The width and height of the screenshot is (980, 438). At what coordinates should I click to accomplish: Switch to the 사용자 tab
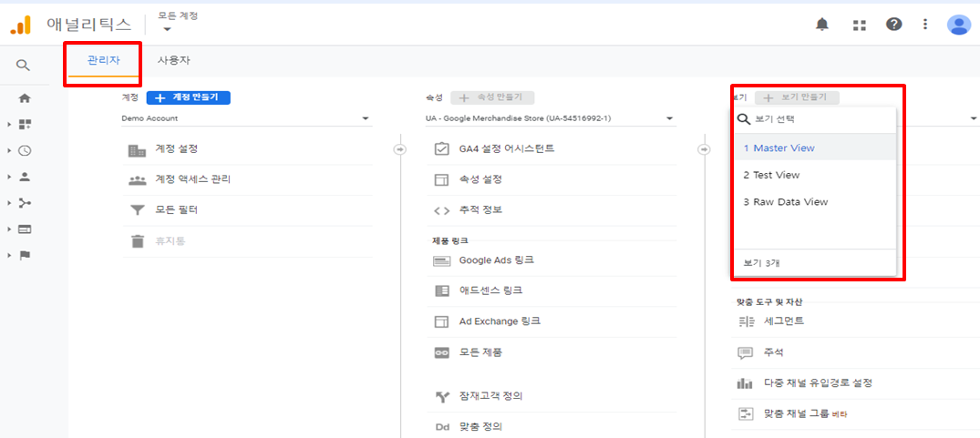pyautogui.click(x=174, y=61)
